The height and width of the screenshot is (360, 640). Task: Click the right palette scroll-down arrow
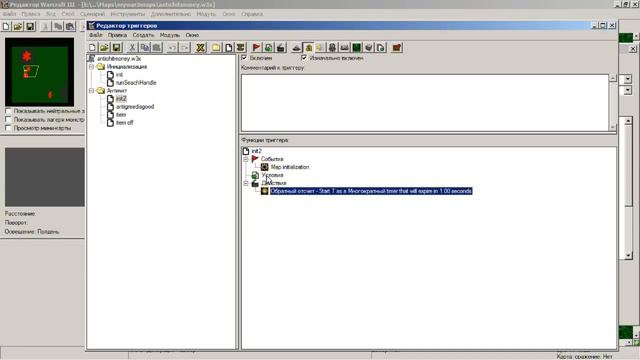[x=628, y=256]
